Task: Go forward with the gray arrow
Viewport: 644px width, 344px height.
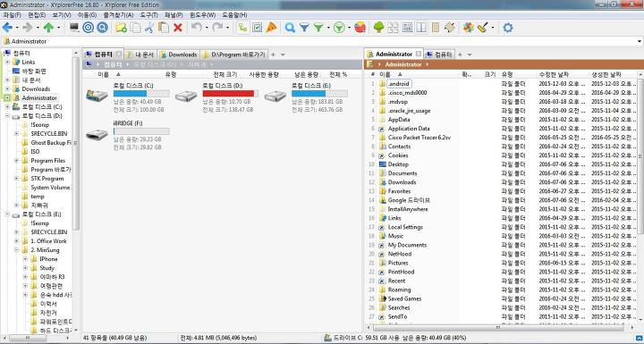Action: tap(28, 28)
